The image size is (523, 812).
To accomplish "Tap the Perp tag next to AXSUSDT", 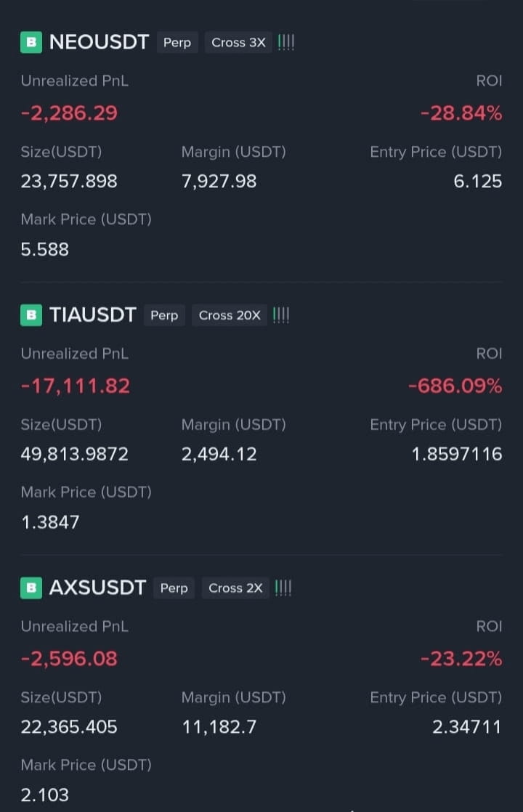I will tap(174, 588).
